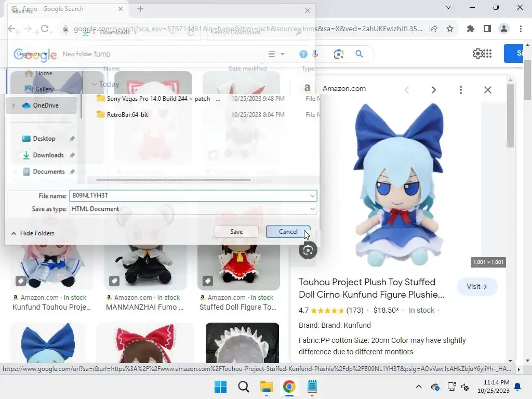The image size is (532, 399).
Task: Open Chrome's tab search chevron
Action: (x=448, y=7)
